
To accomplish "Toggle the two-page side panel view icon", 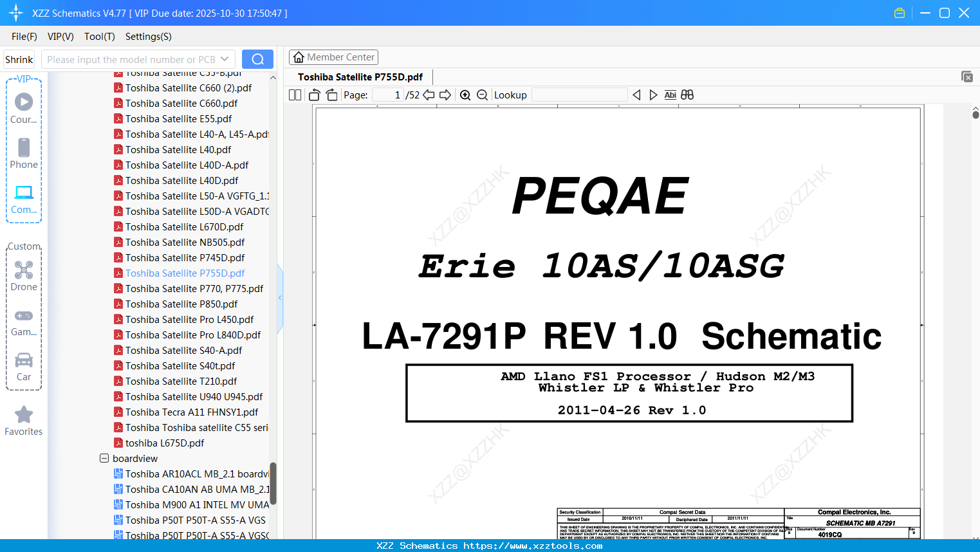I will point(295,95).
